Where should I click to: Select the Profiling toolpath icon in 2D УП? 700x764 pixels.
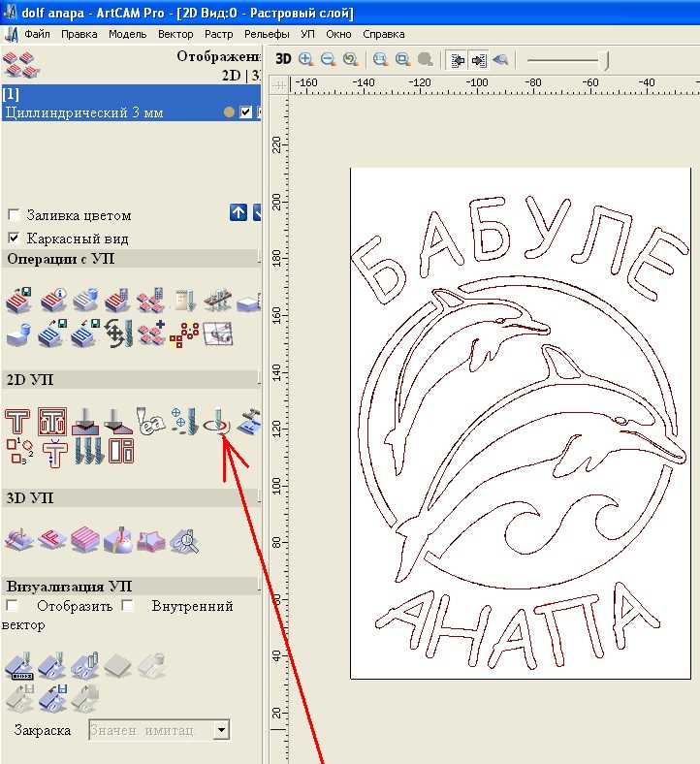click(18, 422)
